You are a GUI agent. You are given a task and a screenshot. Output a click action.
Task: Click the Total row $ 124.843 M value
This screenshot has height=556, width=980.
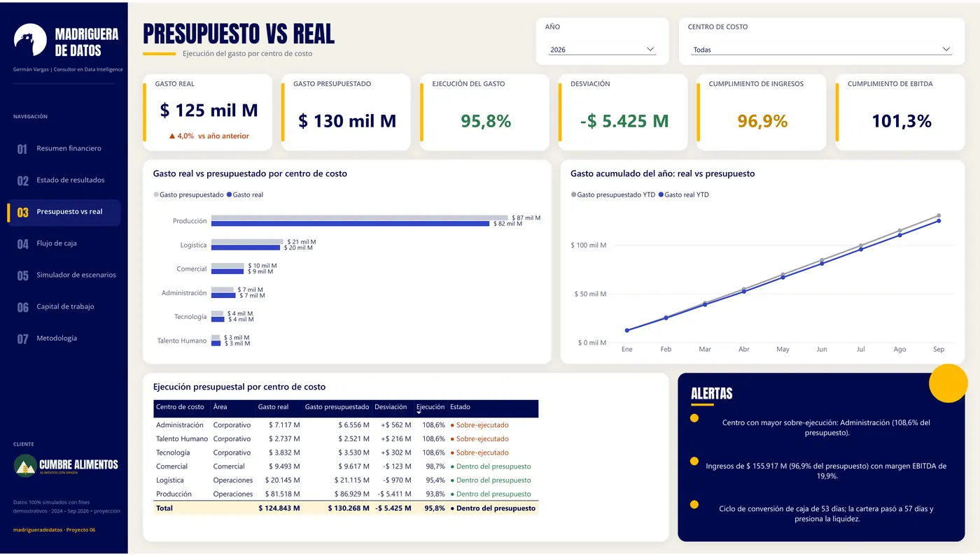pyautogui.click(x=280, y=508)
